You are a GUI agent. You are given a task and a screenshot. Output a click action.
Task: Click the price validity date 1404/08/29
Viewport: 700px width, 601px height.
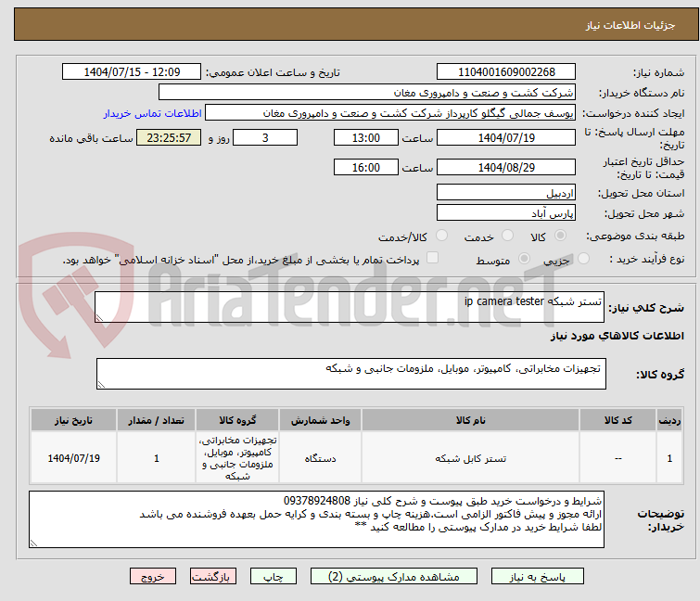pos(506,168)
